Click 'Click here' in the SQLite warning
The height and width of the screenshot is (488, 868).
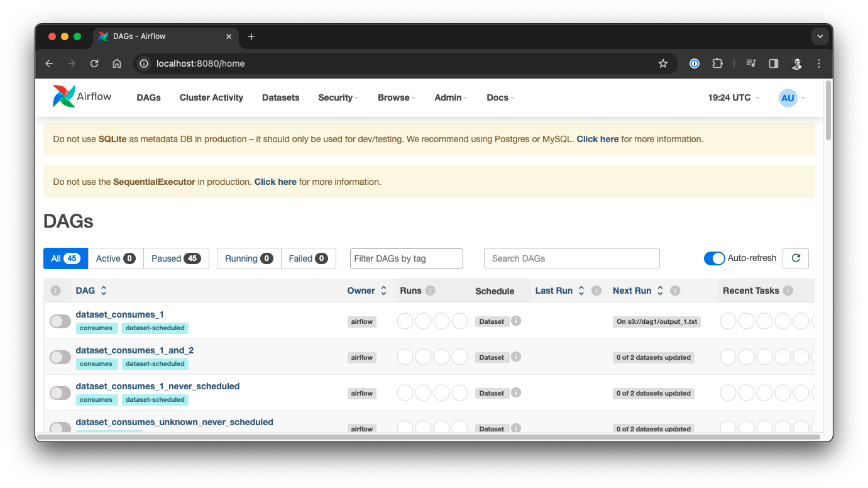(x=597, y=138)
